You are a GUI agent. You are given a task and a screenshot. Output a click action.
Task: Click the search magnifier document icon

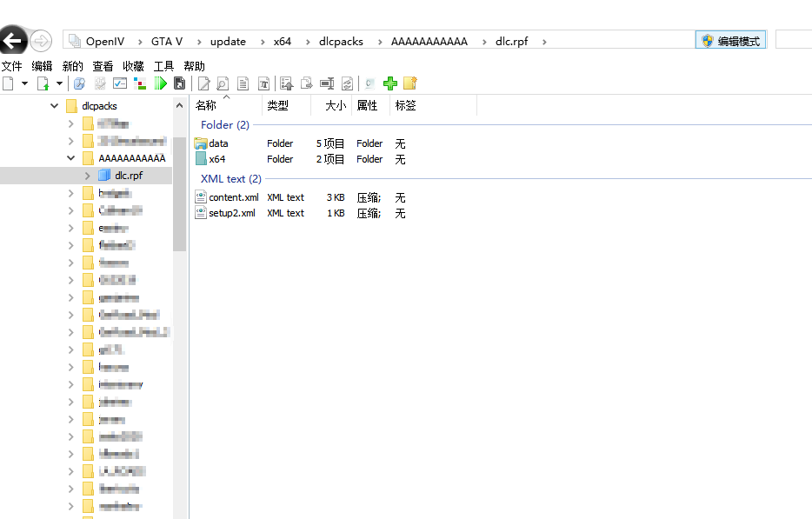pos(223,83)
